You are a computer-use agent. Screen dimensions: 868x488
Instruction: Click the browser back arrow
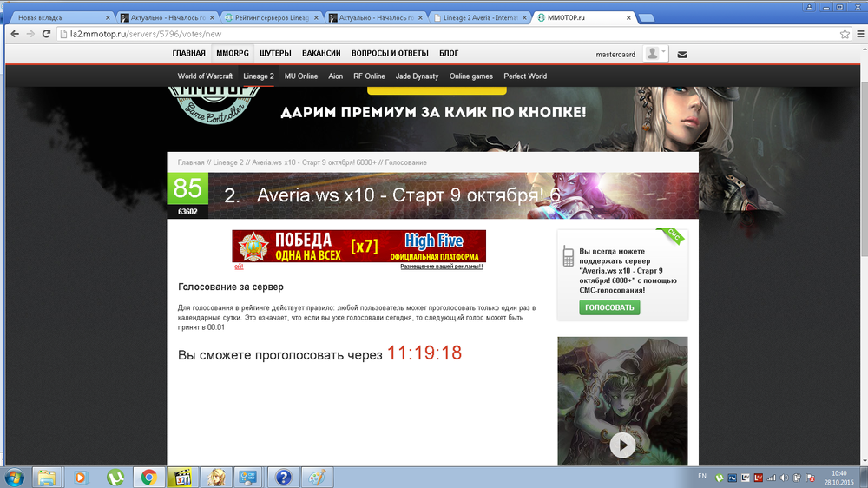[x=15, y=35]
